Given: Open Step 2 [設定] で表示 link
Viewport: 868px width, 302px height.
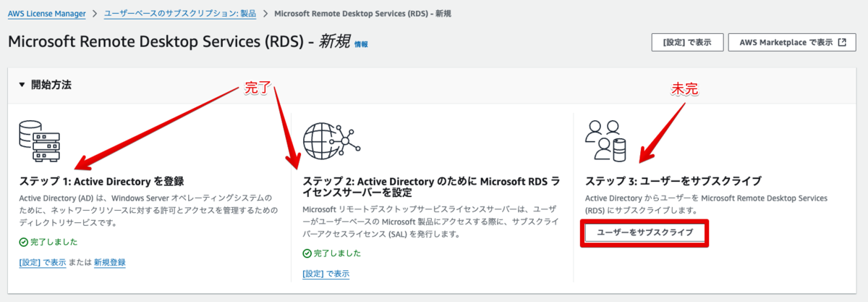Looking at the screenshot, I should pos(326,274).
